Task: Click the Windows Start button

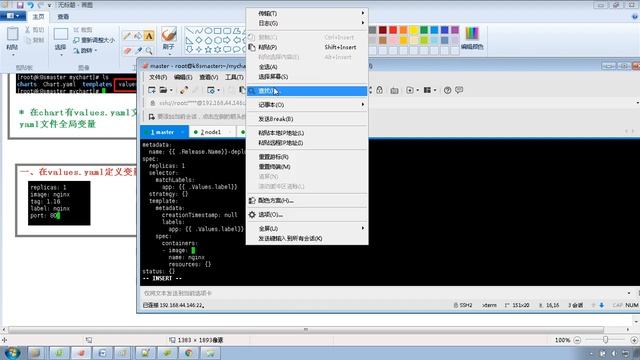Action: (x=11, y=353)
